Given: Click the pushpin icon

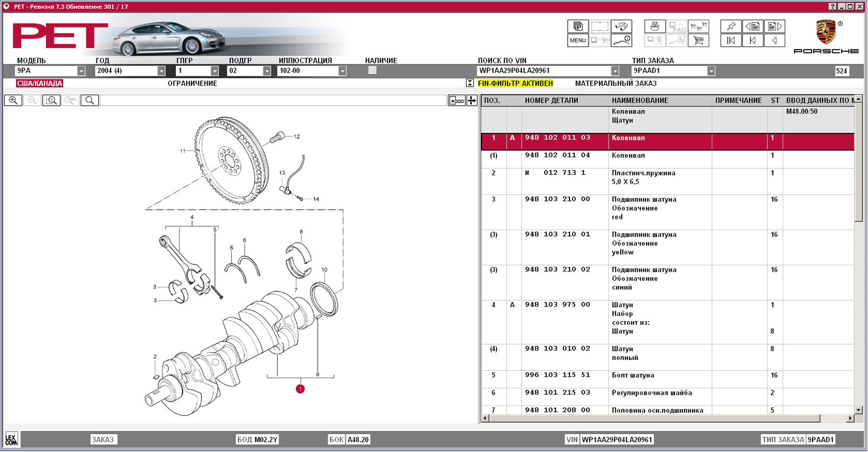Looking at the screenshot, I should click(x=731, y=26).
